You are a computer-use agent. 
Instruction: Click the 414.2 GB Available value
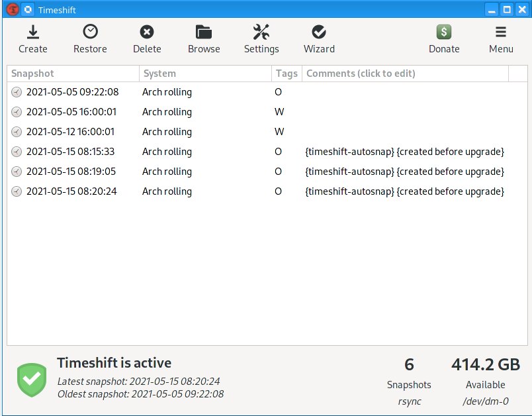(x=486, y=365)
